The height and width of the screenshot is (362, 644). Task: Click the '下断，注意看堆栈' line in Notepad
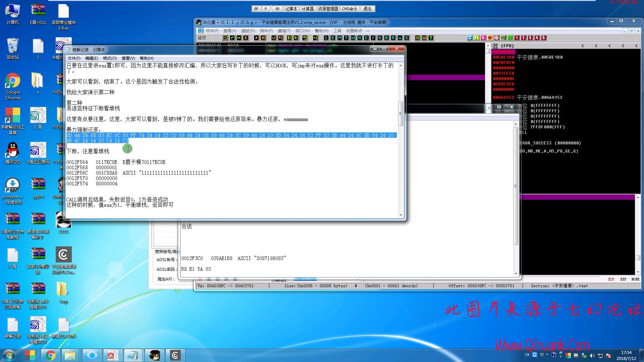[x=88, y=152]
